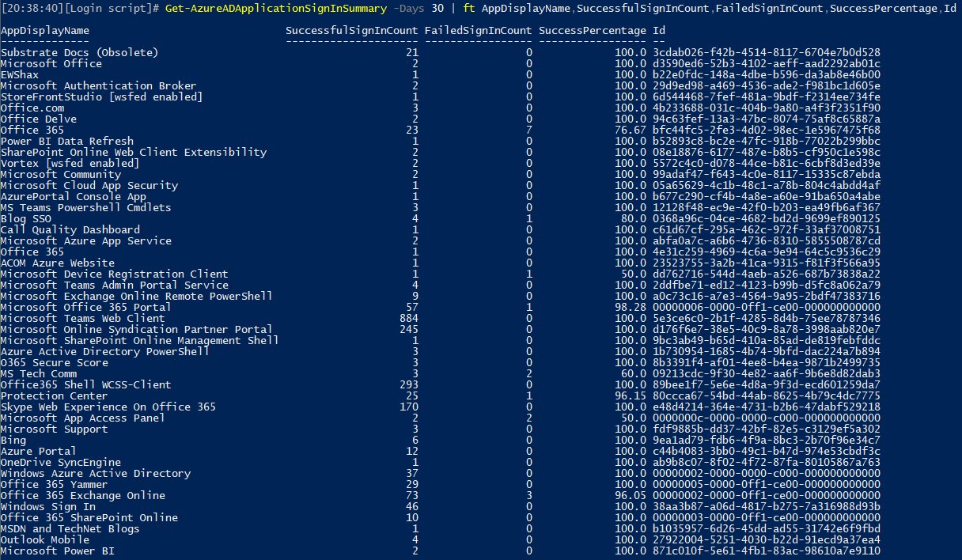The image size is (962, 560).
Task: Click the Substrate Docs (Obsolete) row name
Action: pyautogui.click(x=80, y=52)
